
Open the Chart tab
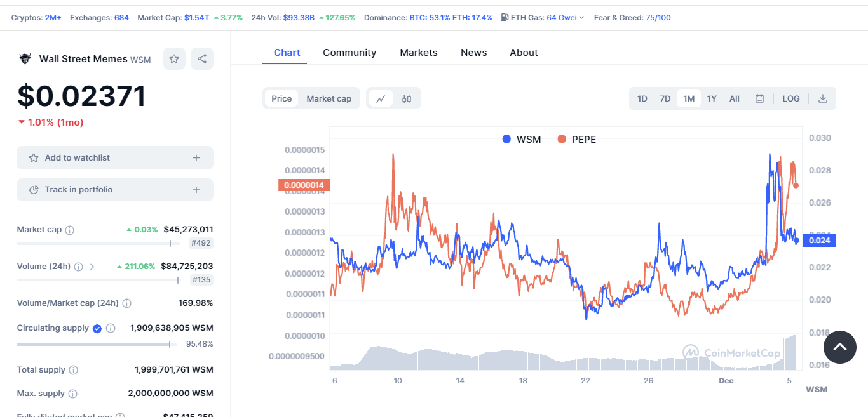(x=287, y=53)
